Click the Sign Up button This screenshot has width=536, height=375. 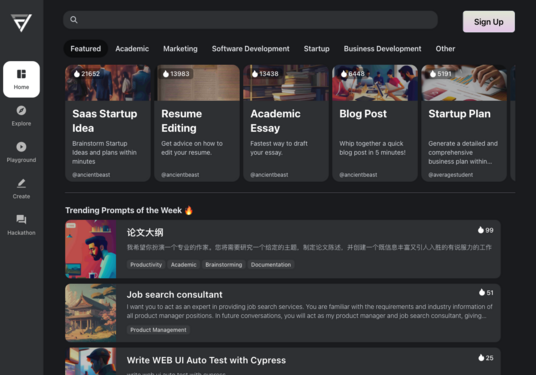point(489,22)
